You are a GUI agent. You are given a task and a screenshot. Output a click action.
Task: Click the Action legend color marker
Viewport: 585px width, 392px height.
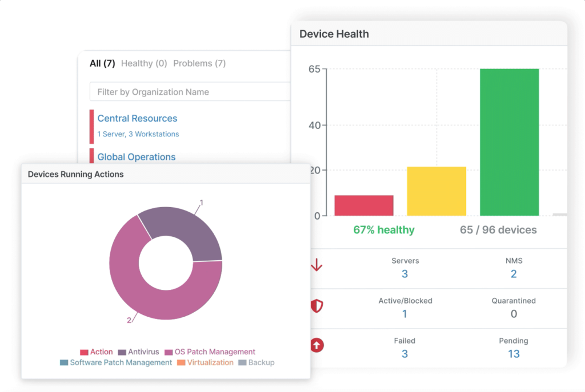(x=85, y=352)
